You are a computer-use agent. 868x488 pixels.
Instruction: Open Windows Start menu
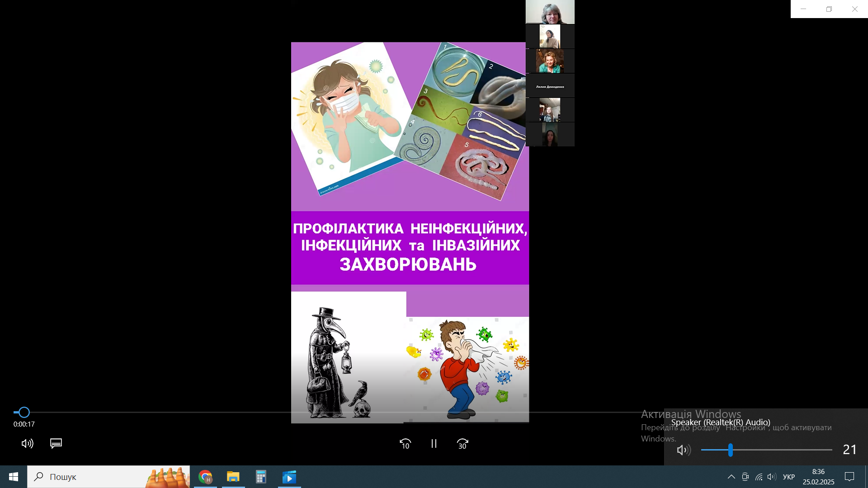tap(14, 477)
